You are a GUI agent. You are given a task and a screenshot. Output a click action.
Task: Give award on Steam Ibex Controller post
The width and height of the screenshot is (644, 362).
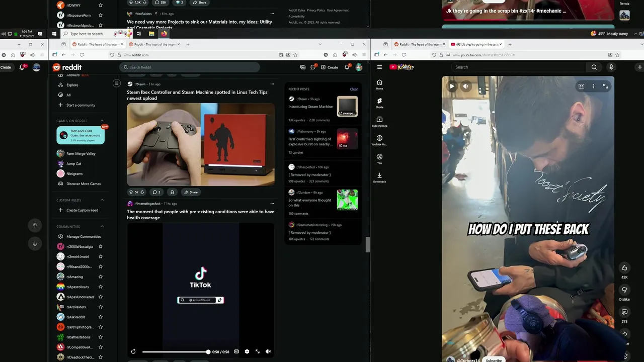pyautogui.click(x=172, y=192)
